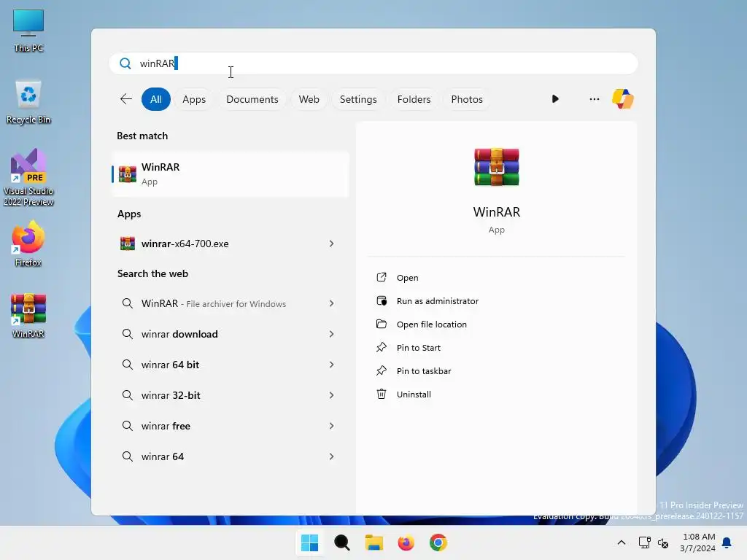The width and height of the screenshot is (747, 560).
Task: Open the clock and date in the taskbar
Action: click(x=698, y=542)
